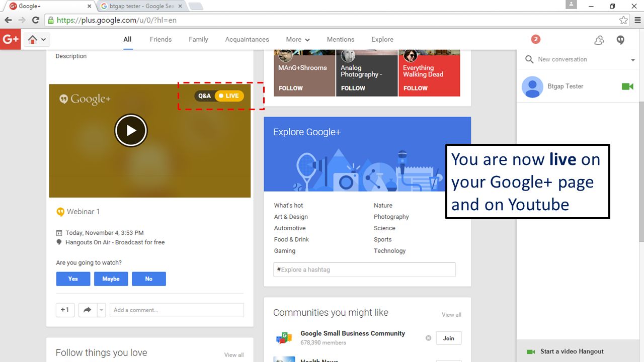644x362 pixels.
Task: Follow Analog Photography collection
Action: pyautogui.click(x=353, y=88)
